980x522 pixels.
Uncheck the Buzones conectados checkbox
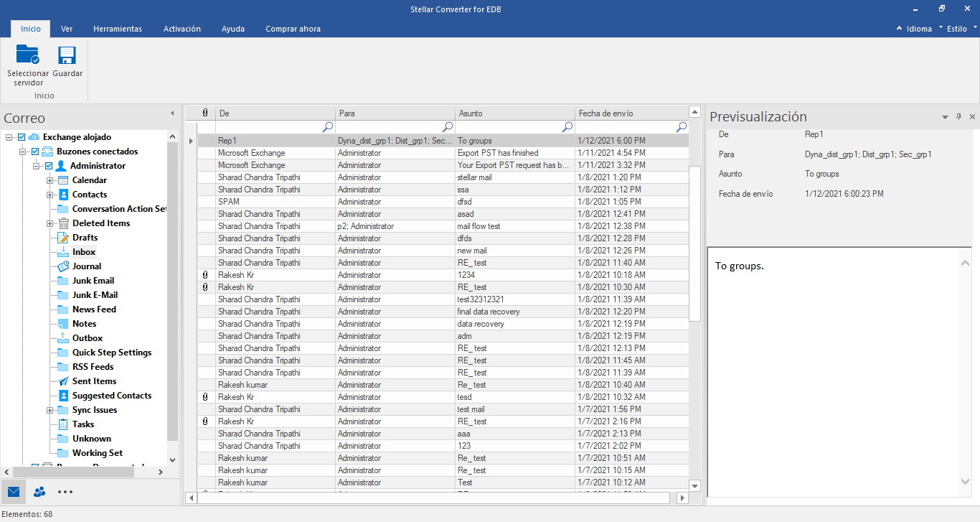(34, 152)
